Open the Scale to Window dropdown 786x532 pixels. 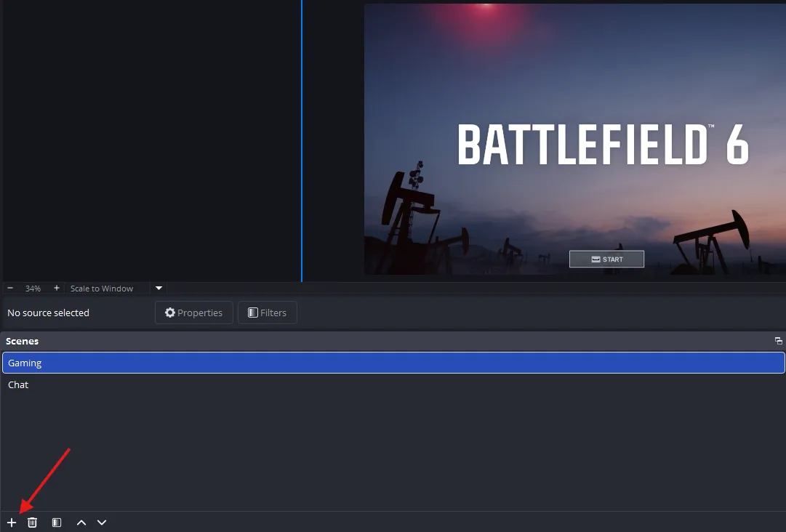[x=102, y=289]
